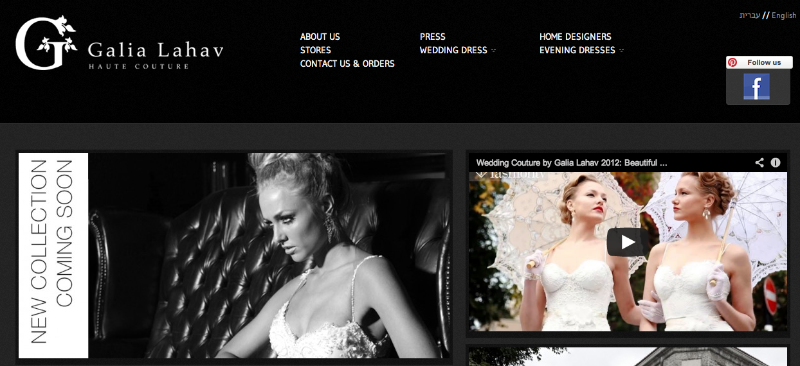Click the New Collection Coming Soon banner
Image resolution: width=800 pixels, height=366 pixels.
(x=53, y=255)
